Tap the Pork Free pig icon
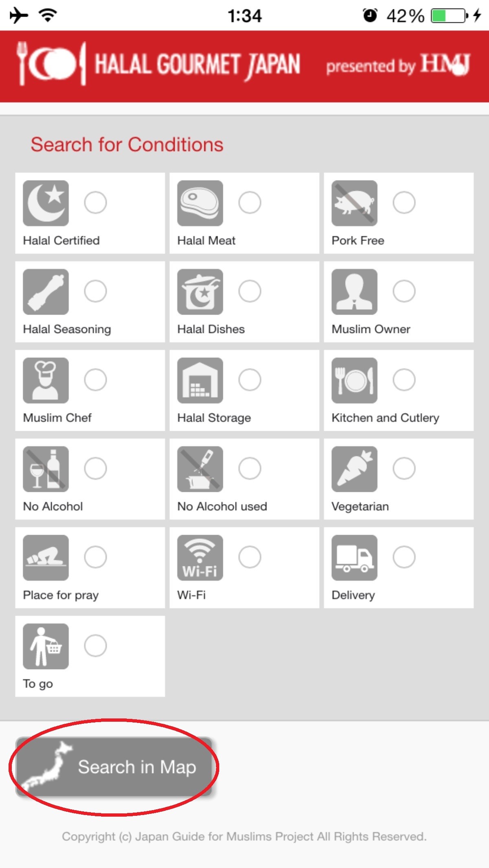Viewport: 489px width, 868px height. coord(355,203)
